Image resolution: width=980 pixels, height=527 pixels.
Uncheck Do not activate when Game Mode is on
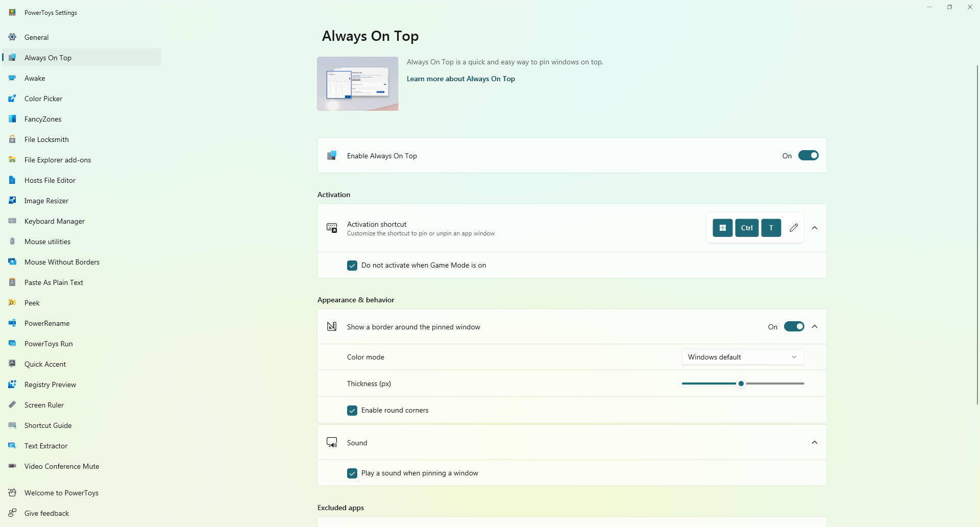pos(352,266)
